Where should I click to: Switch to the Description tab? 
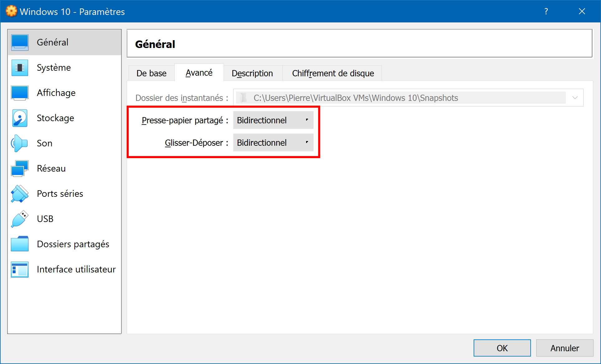(252, 73)
